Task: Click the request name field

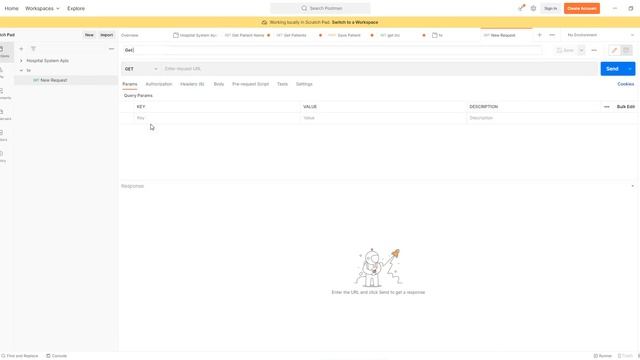Action: pos(332,50)
